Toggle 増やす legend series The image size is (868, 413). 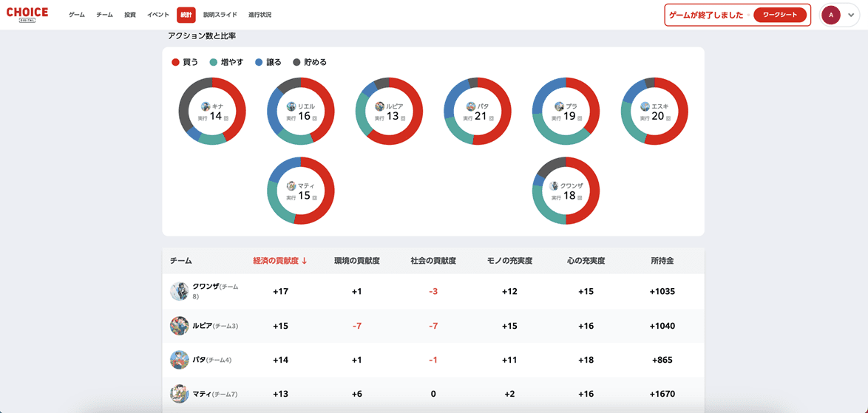point(226,63)
